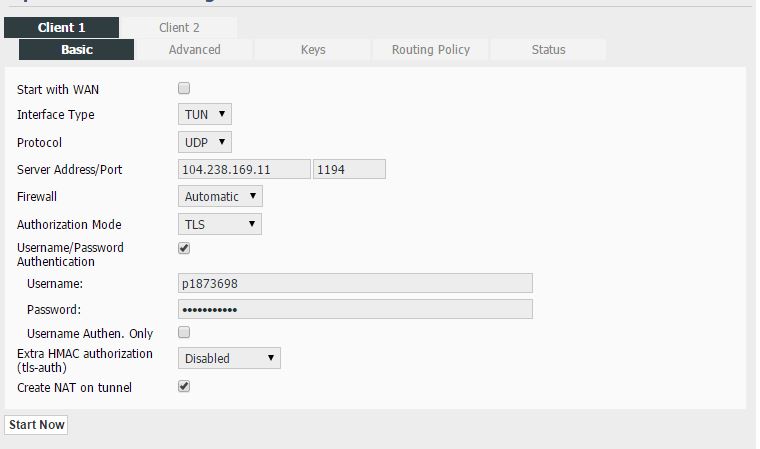760x449 pixels.
Task: Click the Authorization Mode label
Action: pos(69,224)
